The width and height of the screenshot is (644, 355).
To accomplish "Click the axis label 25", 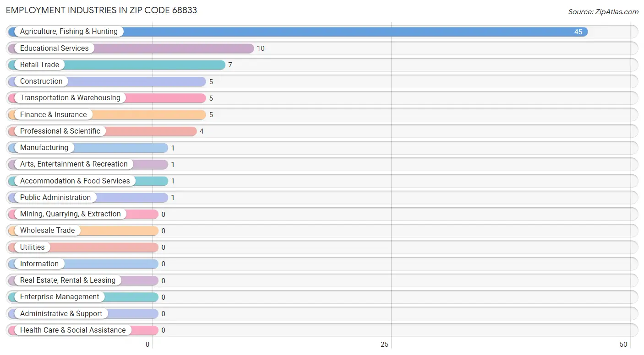I will (x=385, y=344).
